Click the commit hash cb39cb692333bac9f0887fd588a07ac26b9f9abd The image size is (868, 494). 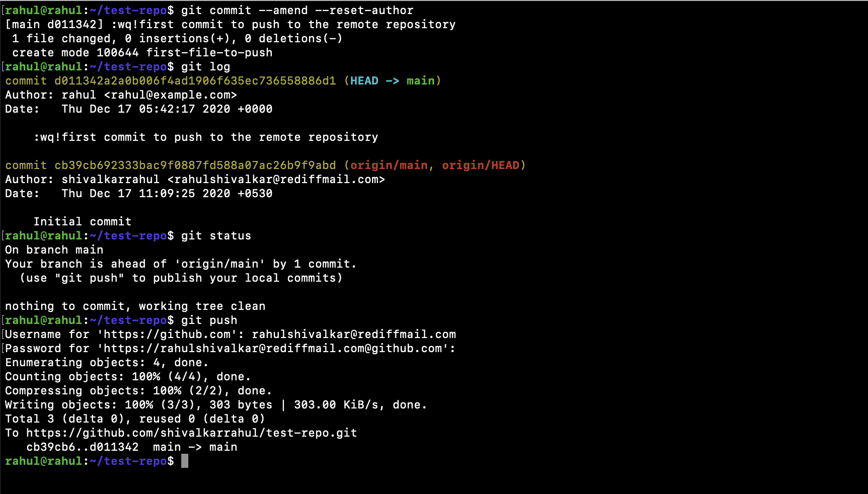pos(195,165)
